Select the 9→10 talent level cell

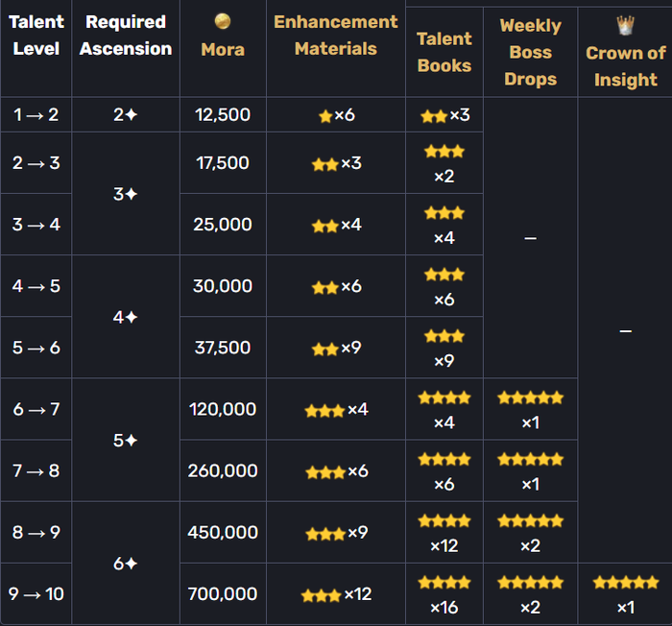click(36, 594)
